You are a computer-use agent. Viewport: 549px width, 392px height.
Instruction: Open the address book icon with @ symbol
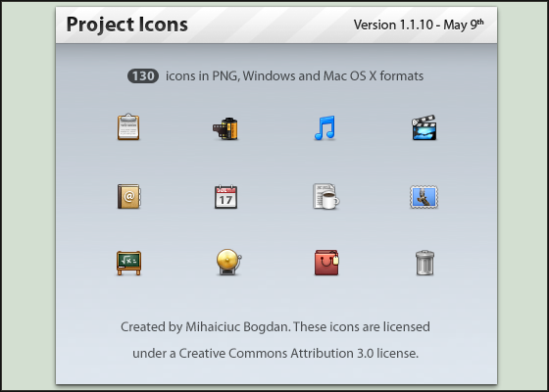point(128,196)
